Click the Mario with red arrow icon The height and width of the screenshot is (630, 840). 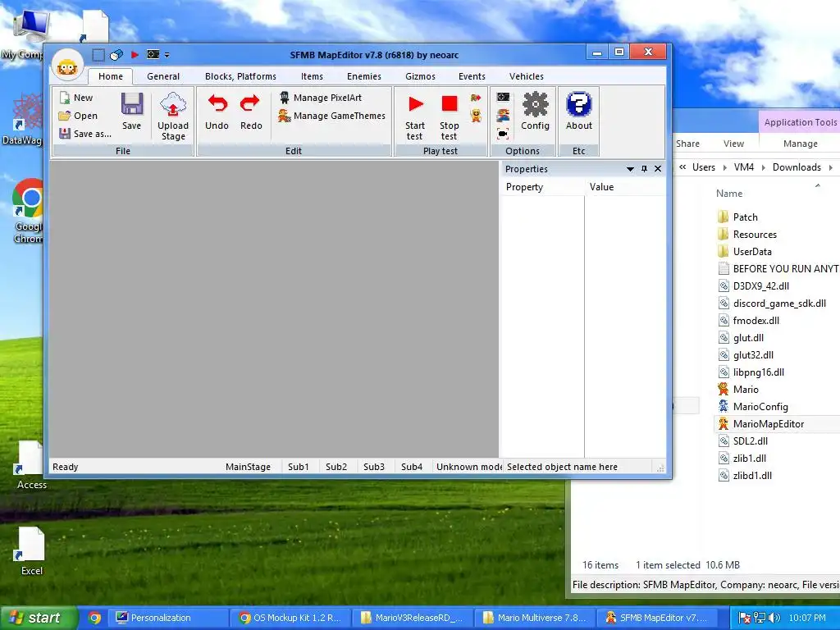pos(476,98)
